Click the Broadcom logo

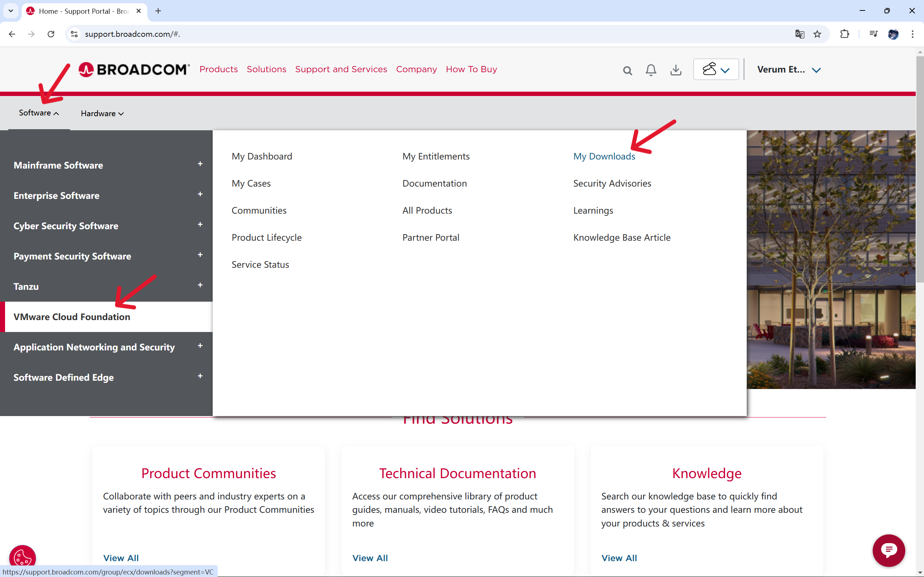(134, 69)
